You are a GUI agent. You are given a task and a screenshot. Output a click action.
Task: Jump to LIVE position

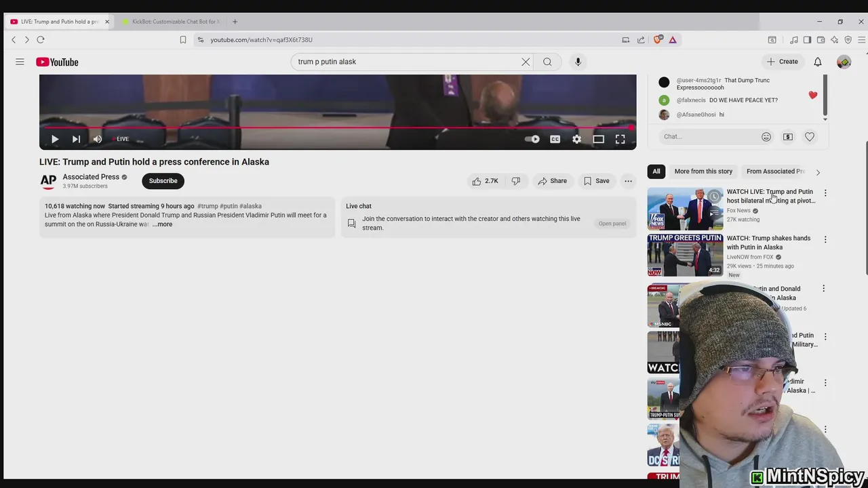[121, 139]
